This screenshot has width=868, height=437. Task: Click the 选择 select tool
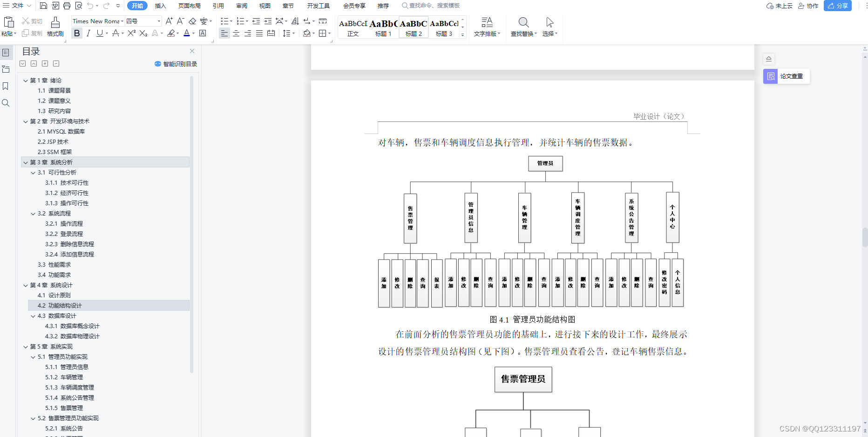pos(549,27)
